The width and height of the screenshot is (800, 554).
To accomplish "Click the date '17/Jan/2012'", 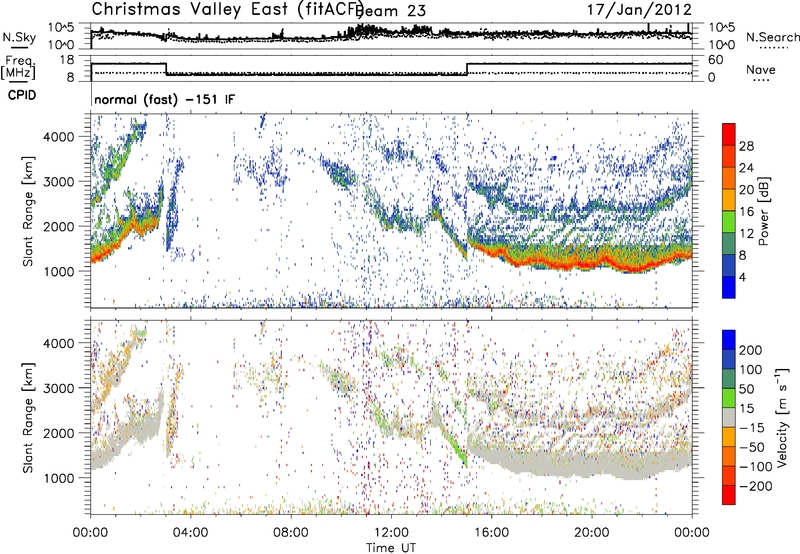I will [639, 10].
